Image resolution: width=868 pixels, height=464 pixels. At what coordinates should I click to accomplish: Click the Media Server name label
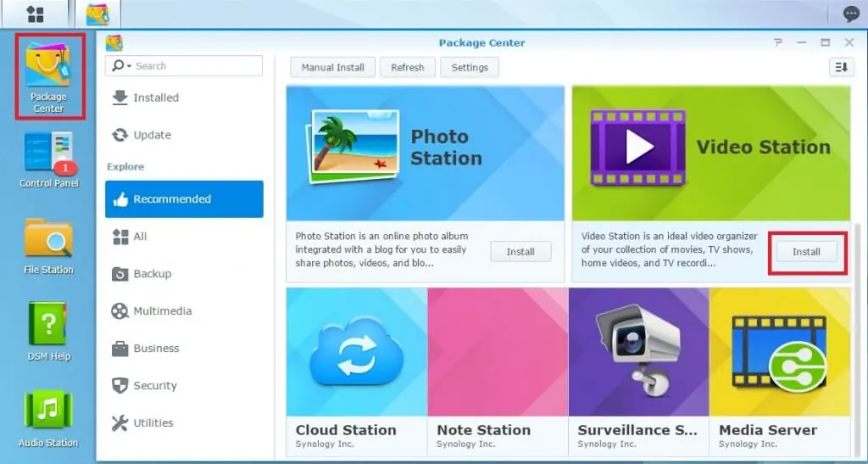click(768, 430)
